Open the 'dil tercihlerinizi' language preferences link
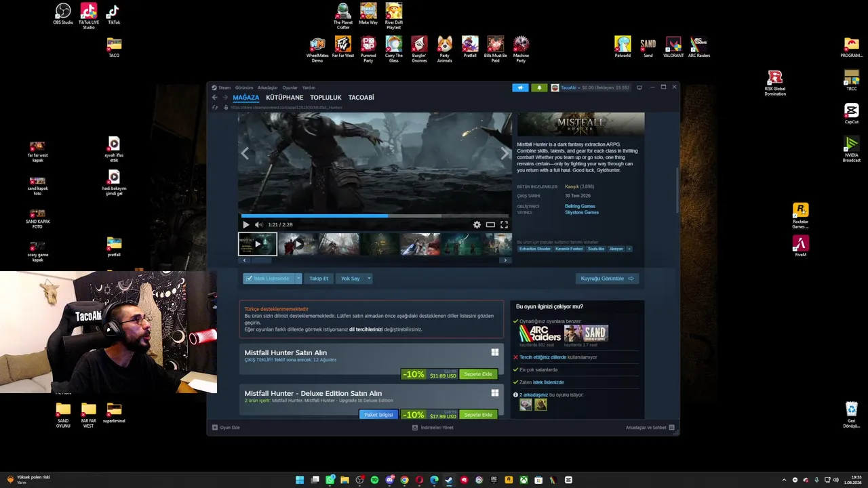Image resolution: width=868 pixels, height=488 pixels. (366, 329)
